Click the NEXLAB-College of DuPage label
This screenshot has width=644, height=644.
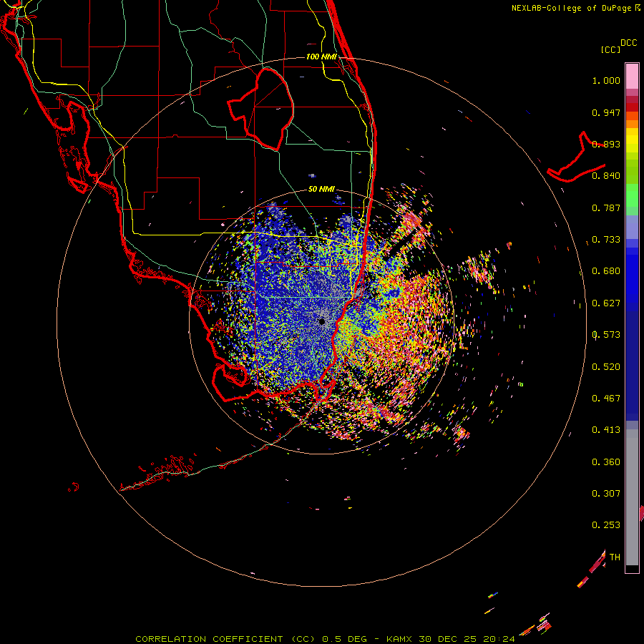point(571,8)
